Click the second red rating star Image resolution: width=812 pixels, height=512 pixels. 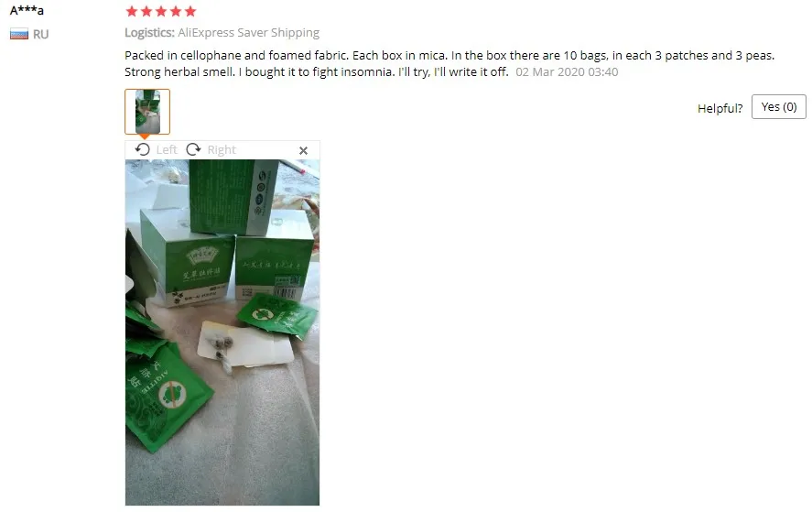tap(146, 11)
